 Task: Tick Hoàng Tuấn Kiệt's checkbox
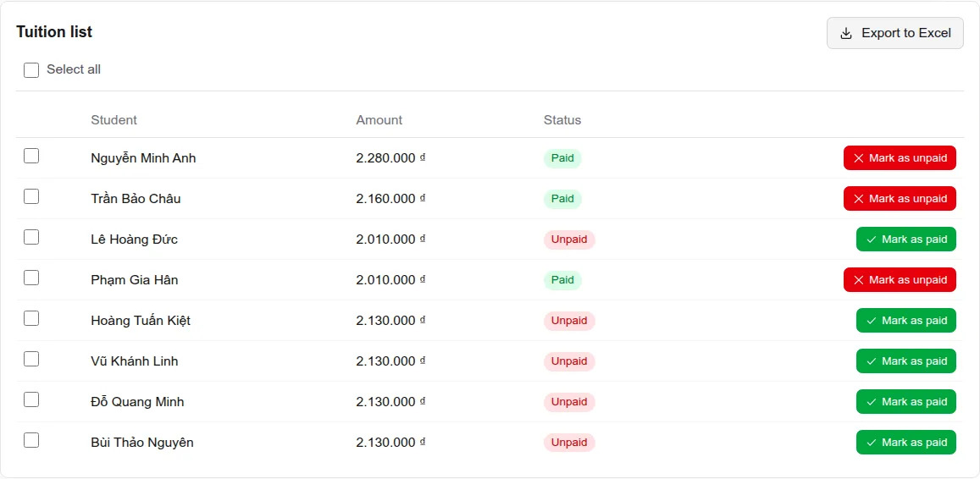coord(31,318)
